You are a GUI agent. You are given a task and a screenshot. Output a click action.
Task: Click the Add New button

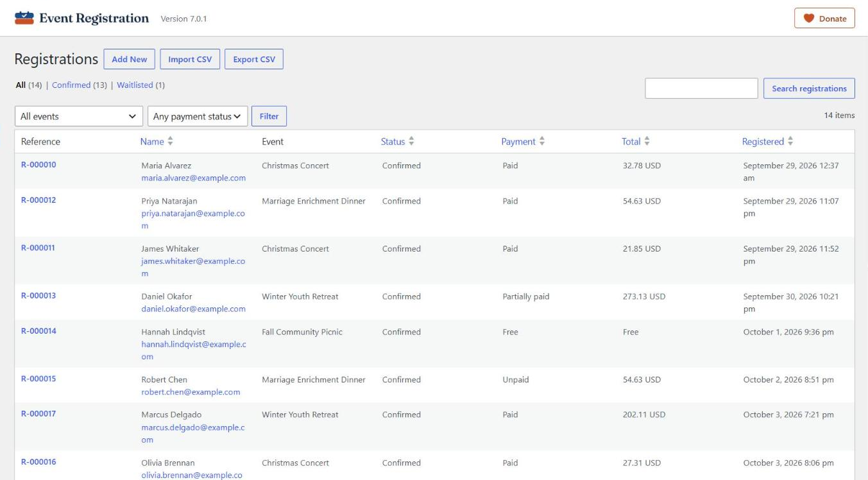[130, 59]
